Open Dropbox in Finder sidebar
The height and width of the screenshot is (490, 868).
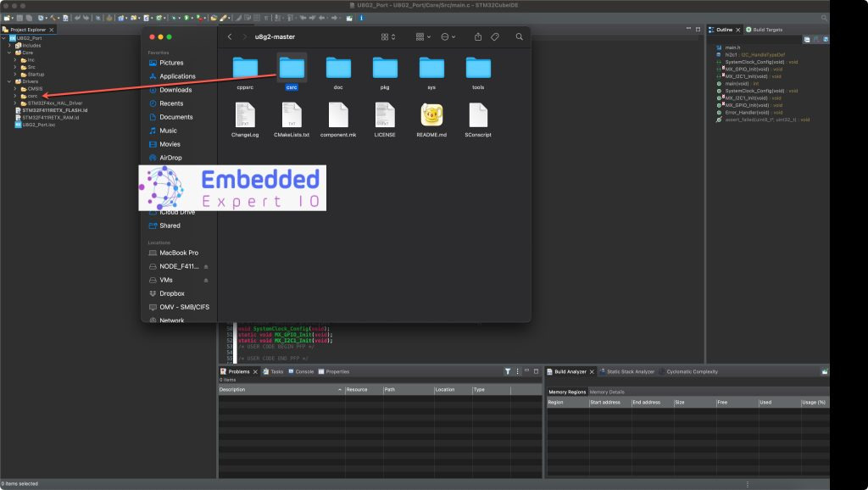click(167, 293)
